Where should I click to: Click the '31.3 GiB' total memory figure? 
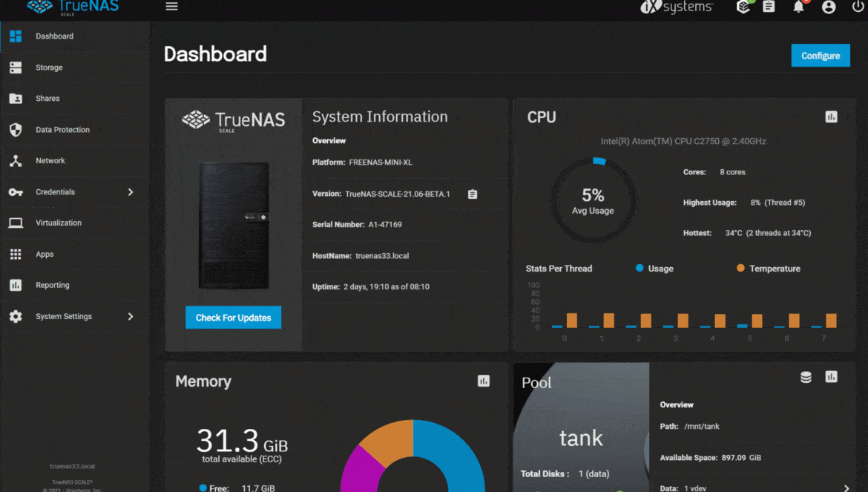[x=242, y=441]
